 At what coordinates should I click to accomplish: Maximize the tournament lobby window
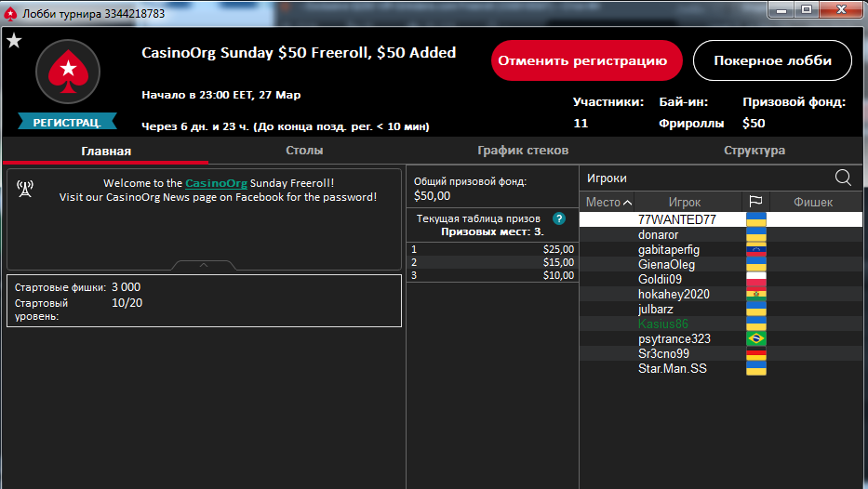(807, 10)
